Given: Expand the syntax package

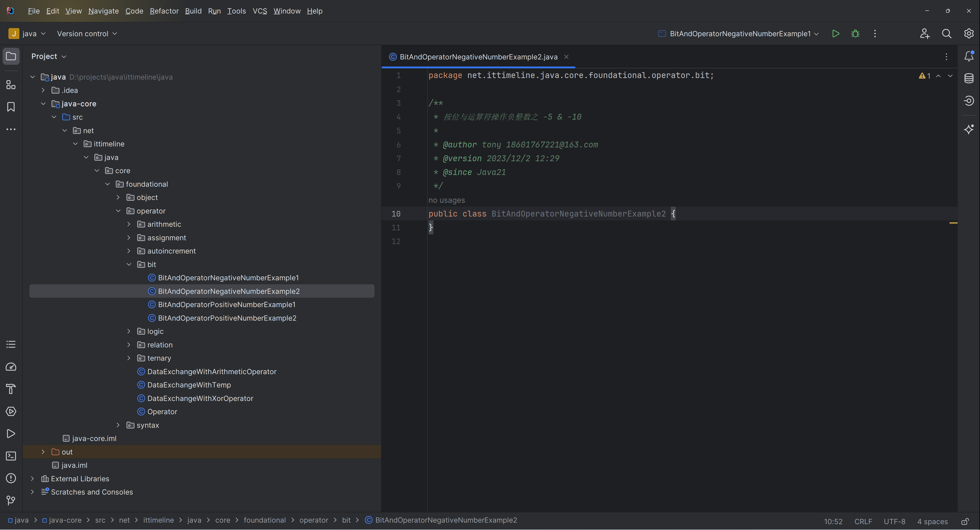Looking at the screenshot, I should coord(118,425).
